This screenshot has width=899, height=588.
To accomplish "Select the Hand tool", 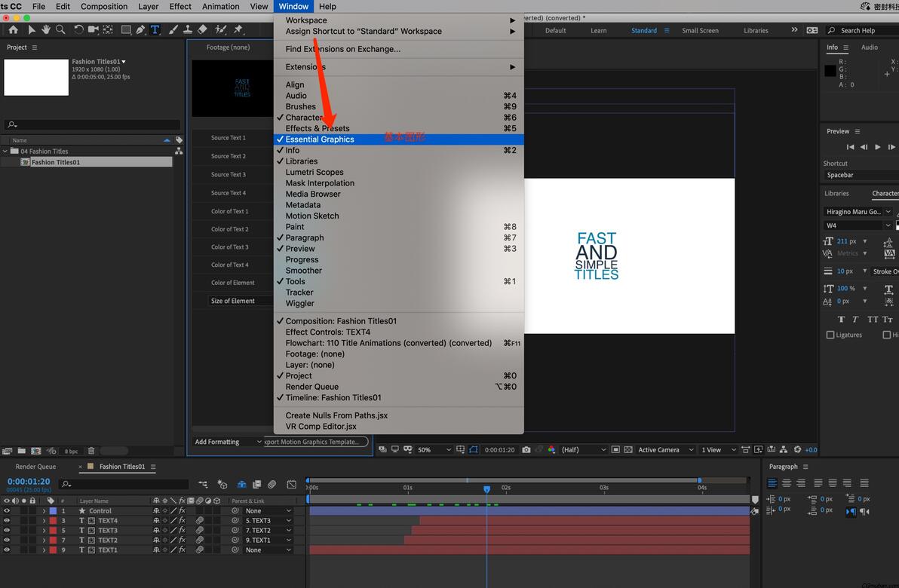I will [x=45, y=30].
